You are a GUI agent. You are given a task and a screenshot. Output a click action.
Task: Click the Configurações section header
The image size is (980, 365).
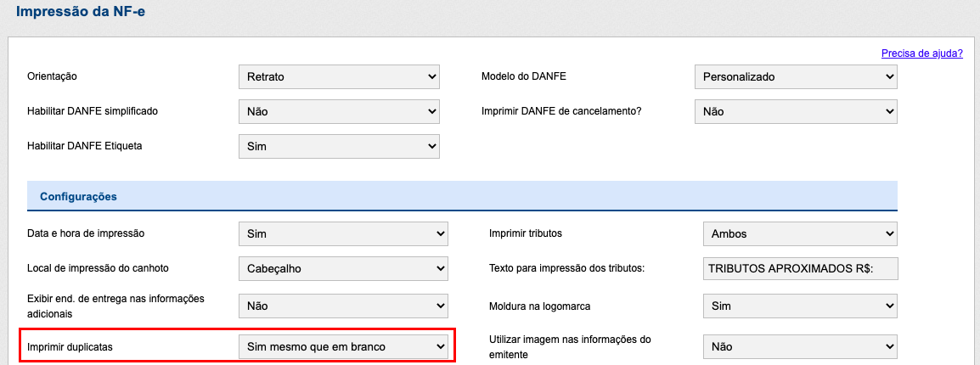pos(78,196)
